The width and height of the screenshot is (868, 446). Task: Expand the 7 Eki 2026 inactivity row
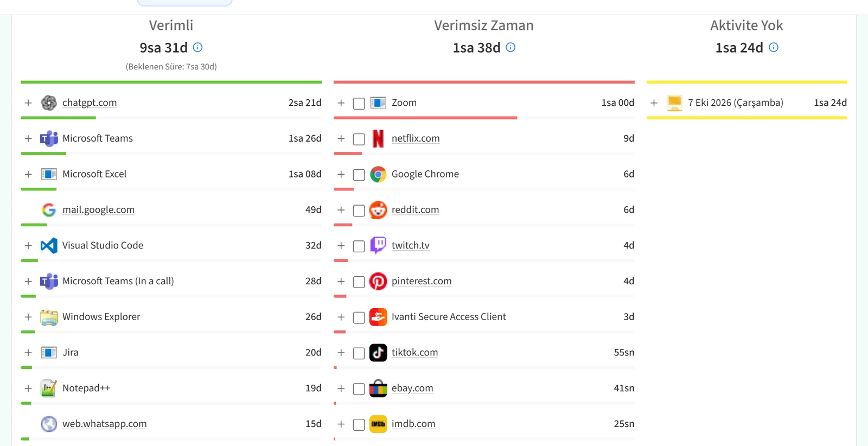click(x=654, y=103)
